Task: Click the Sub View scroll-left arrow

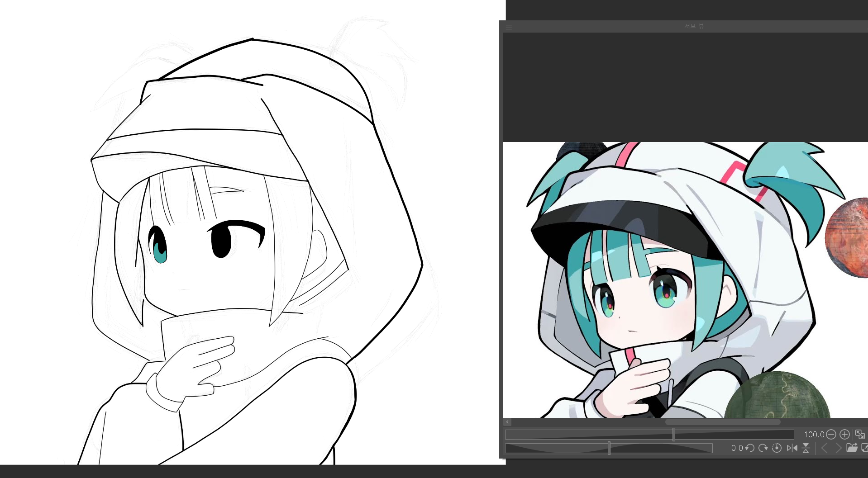Action: click(507, 422)
